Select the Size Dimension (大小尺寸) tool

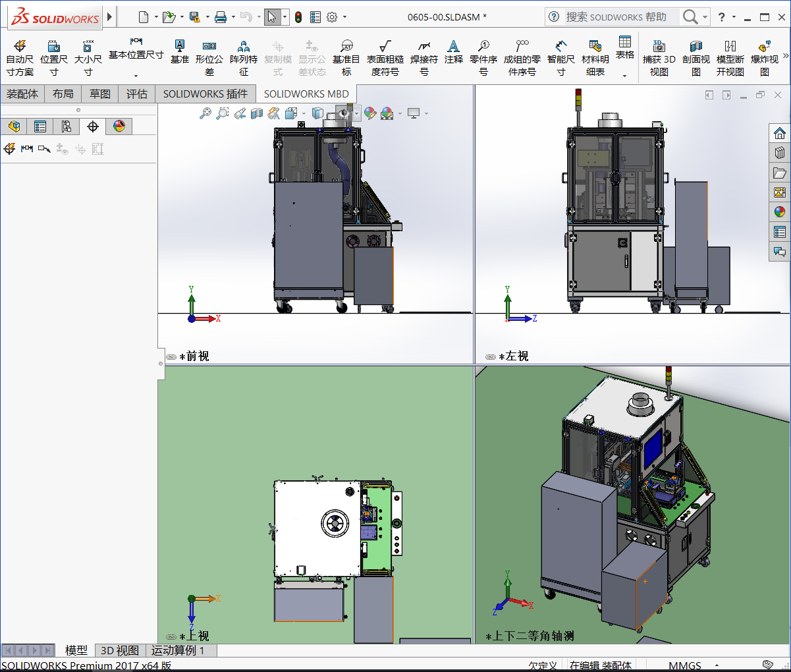(x=88, y=58)
